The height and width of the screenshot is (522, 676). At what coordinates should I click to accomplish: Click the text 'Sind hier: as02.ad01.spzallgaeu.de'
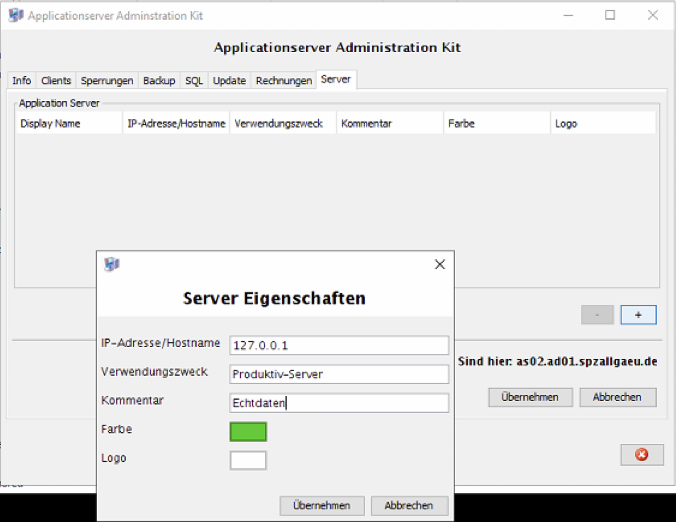coord(557,361)
